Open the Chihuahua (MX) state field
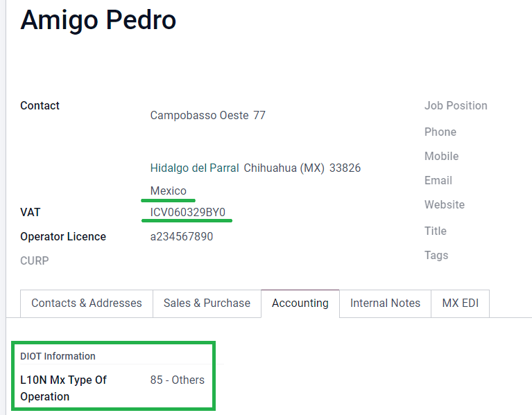 click(284, 168)
